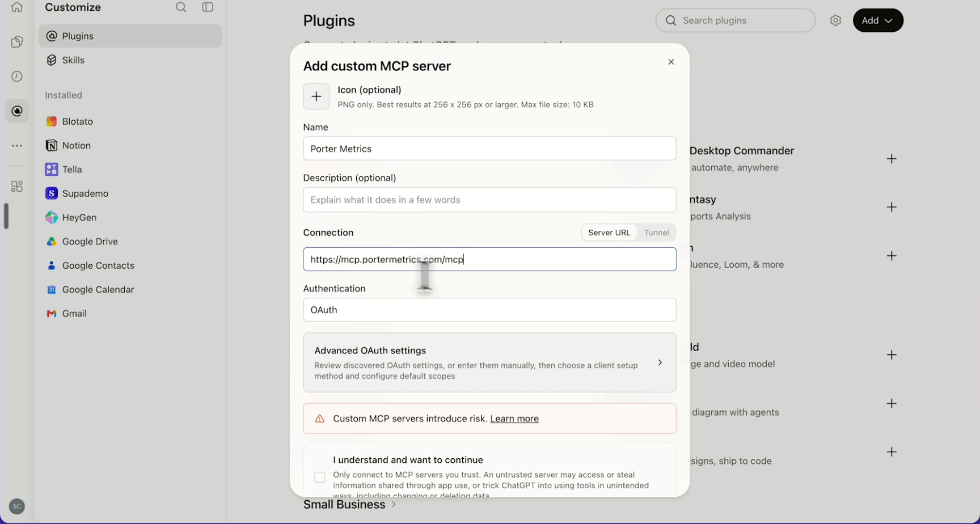The image size is (980, 524).
Task: Open Blotato installed plugin
Action: [x=130, y=121]
